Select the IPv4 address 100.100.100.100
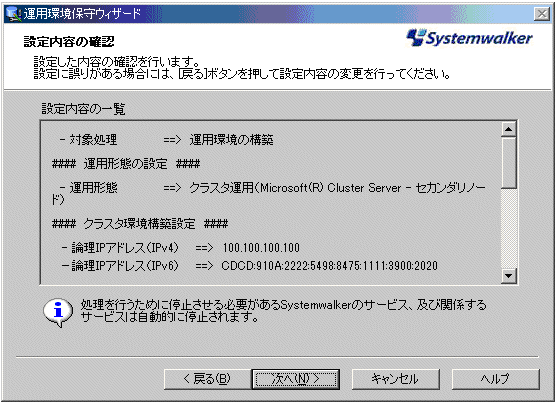 pyautogui.click(x=261, y=248)
